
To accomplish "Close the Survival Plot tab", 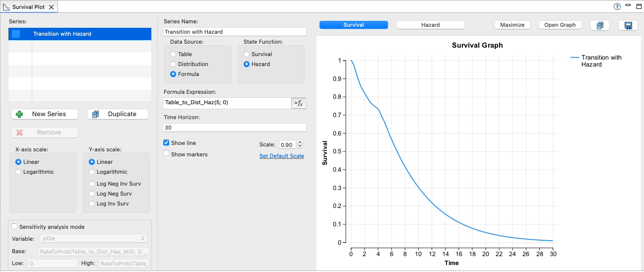I will (52, 7).
